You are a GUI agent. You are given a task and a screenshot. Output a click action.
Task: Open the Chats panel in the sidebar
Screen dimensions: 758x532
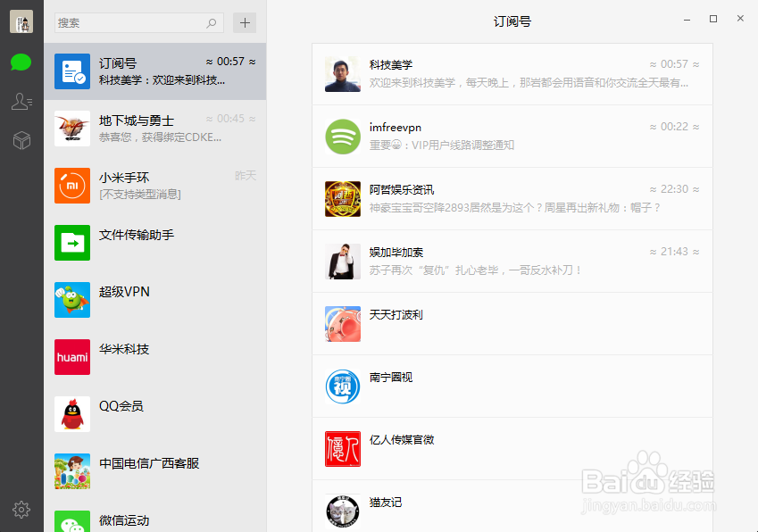[21, 62]
